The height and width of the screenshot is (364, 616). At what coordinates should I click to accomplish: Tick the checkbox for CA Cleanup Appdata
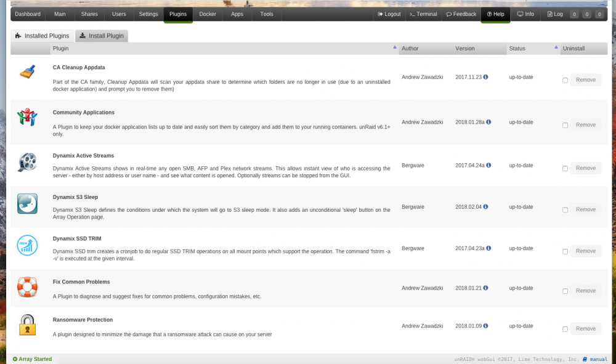point(565,80)
